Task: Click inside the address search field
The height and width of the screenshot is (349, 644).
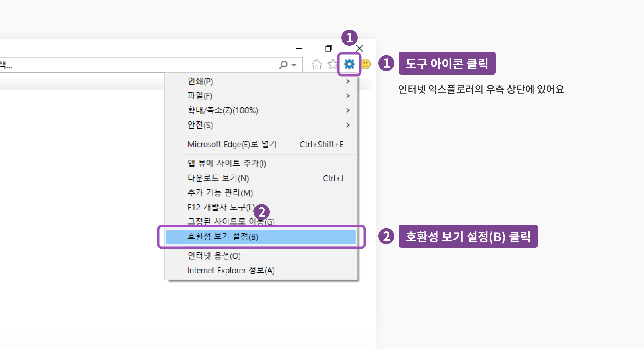Action: click(134, 65)
